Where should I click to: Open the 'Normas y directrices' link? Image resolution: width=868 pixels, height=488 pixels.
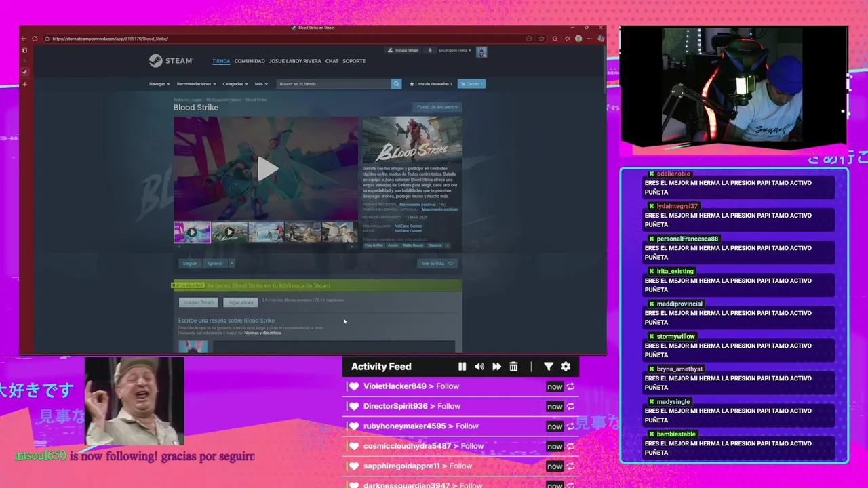262,333
